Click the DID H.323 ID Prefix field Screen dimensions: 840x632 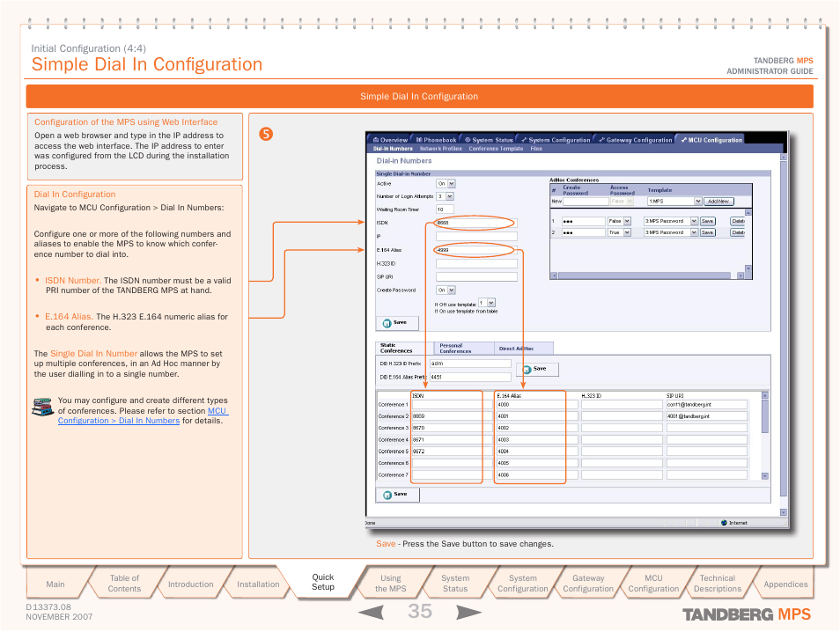(x=470, y=364)
